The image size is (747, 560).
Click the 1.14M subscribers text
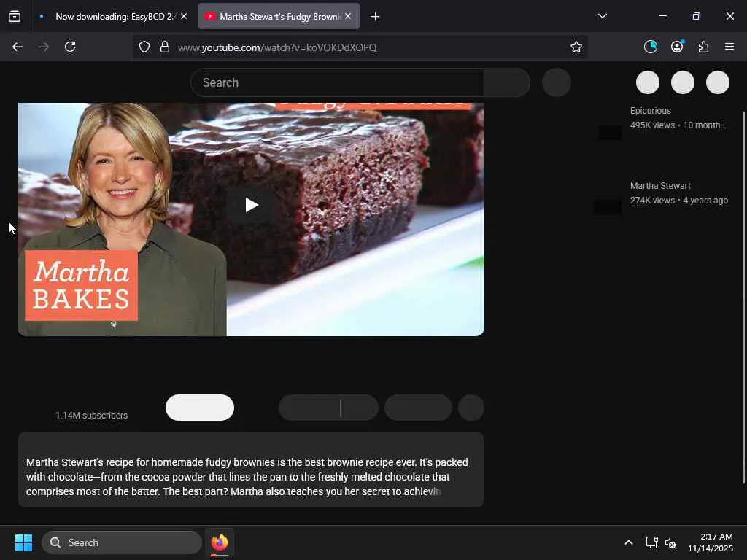tap(91, 415)
